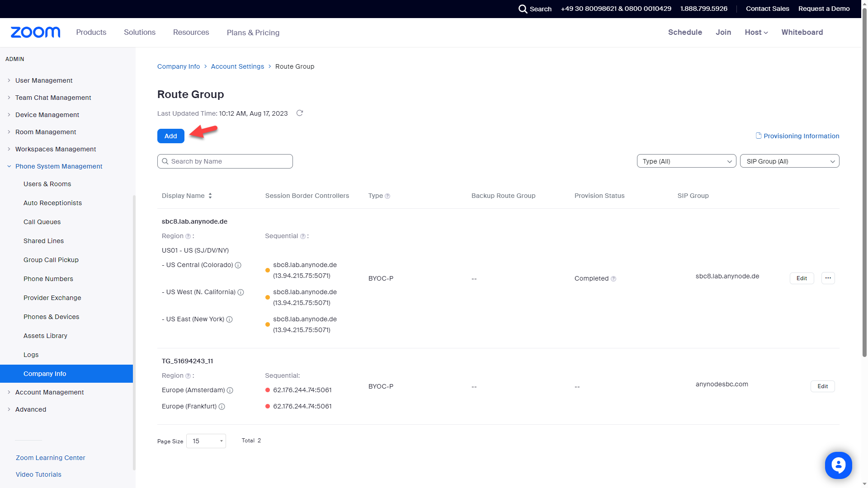Image resolution: width=868 pixels, height=488 pixels.
Task: Click the Sequential help icon
Action: pyautogui.click(x=303, y=236)
